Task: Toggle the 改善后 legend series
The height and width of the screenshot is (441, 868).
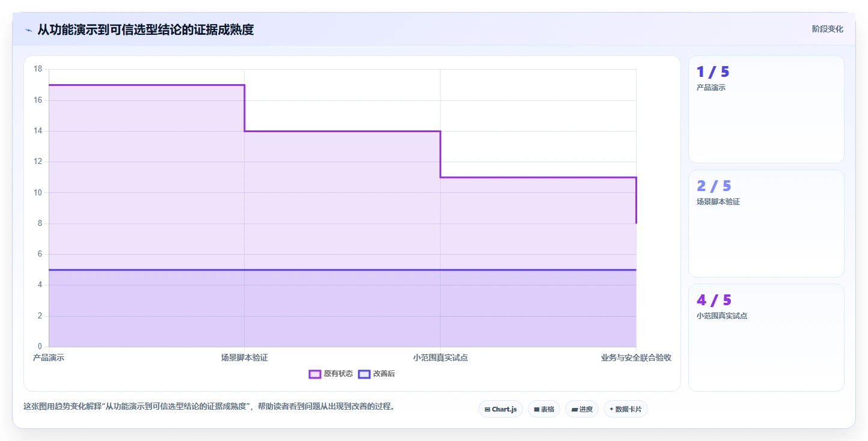Action: 376,374
